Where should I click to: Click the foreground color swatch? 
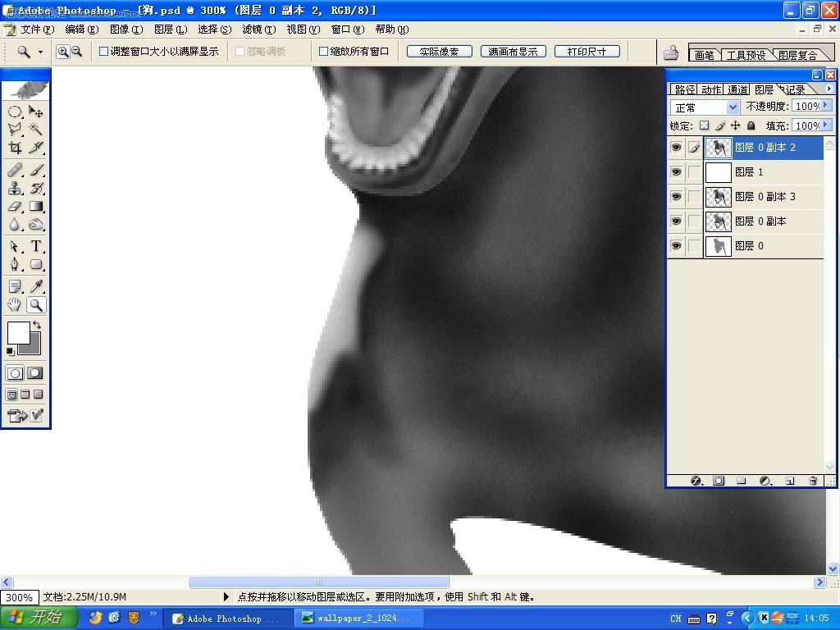[18, 333]
